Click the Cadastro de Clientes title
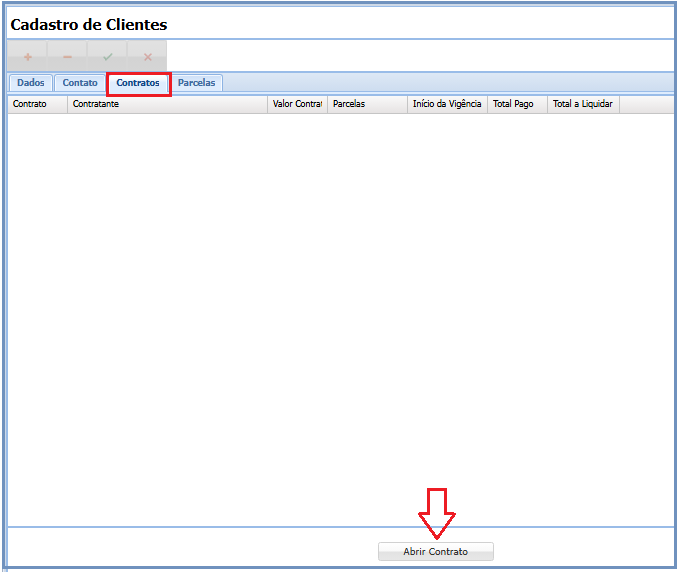 click(89, 24)
